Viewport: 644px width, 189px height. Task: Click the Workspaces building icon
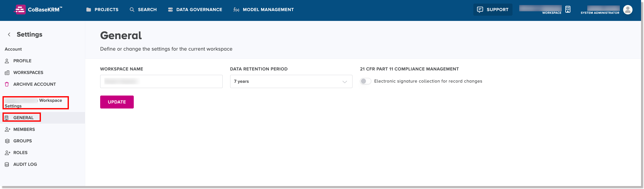7,72
